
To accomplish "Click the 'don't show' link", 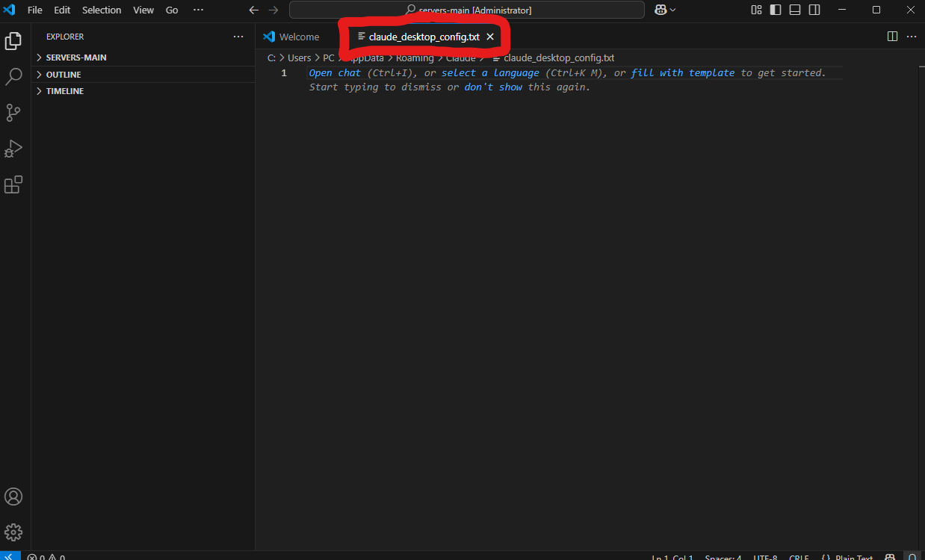I will tap(493, 87).
